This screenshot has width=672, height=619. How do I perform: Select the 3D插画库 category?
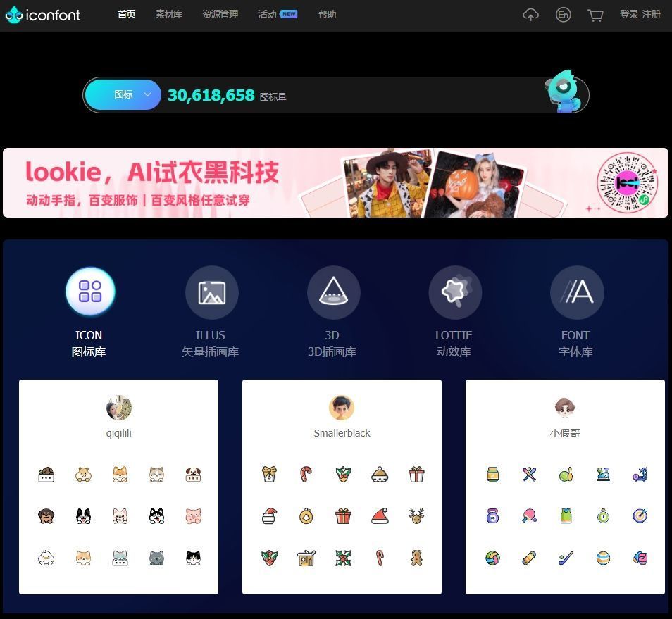pos(333,312)
